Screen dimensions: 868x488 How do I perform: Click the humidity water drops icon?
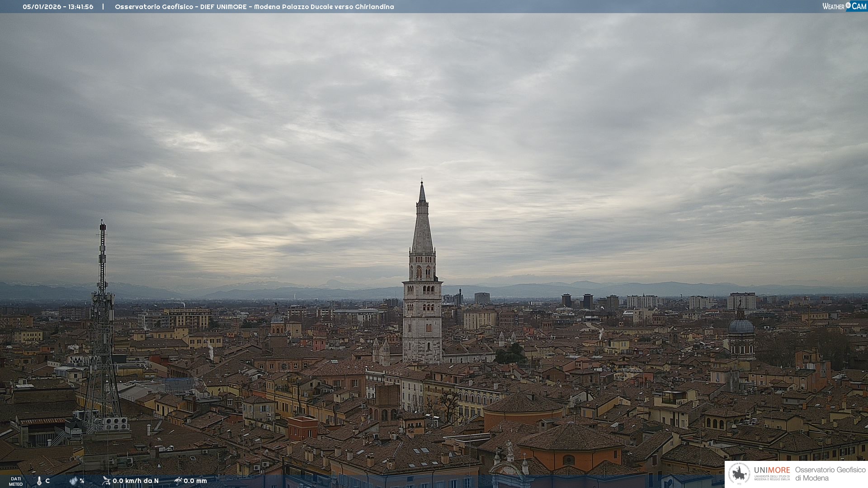click(73, 481)
